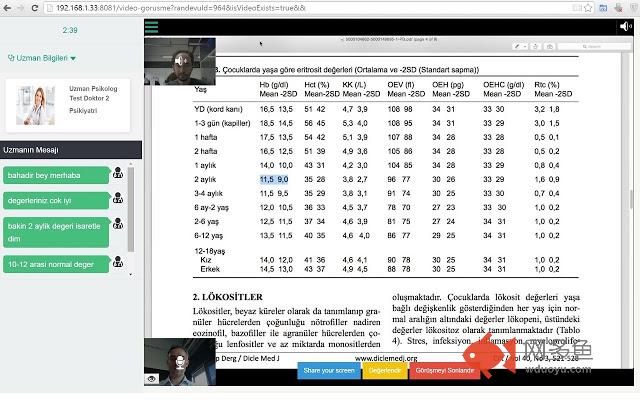Click the doctor profile photo

(x=35, y=105)
